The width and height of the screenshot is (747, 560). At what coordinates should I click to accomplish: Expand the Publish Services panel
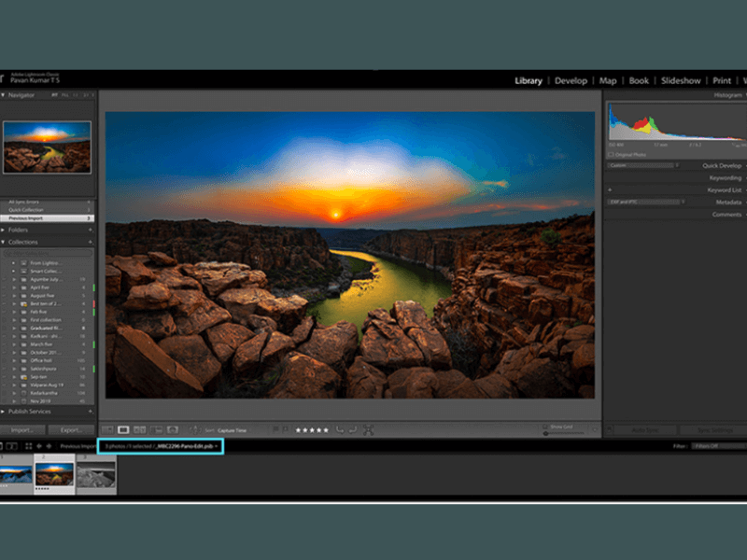[5, 412]
